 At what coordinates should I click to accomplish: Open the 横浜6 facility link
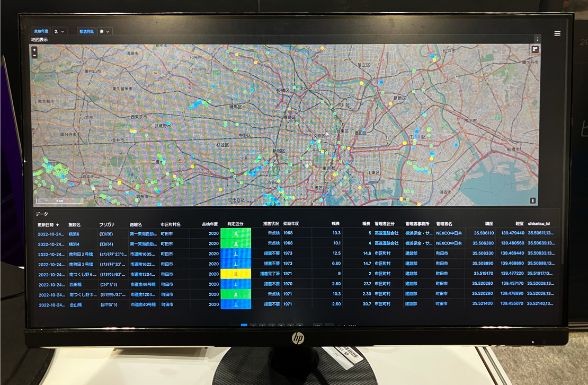pyautogui.click(x=74, y=233)
